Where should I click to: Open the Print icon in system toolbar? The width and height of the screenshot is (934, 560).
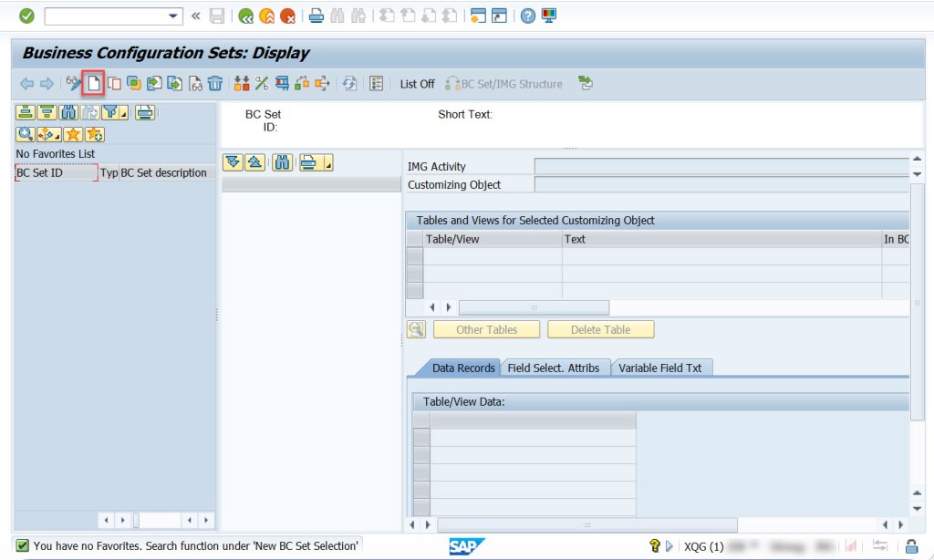pyautogui.click(x=315, y=15)
